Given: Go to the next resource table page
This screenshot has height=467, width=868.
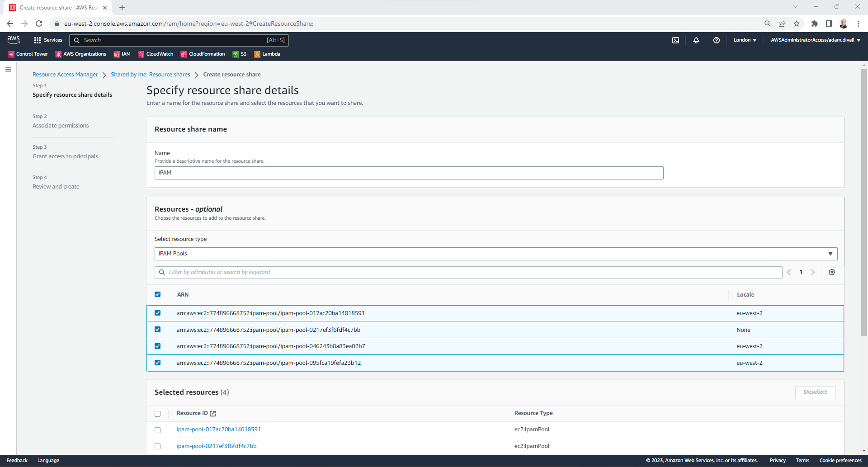Looking at the screenshot, I should click(x=813, y=272).
